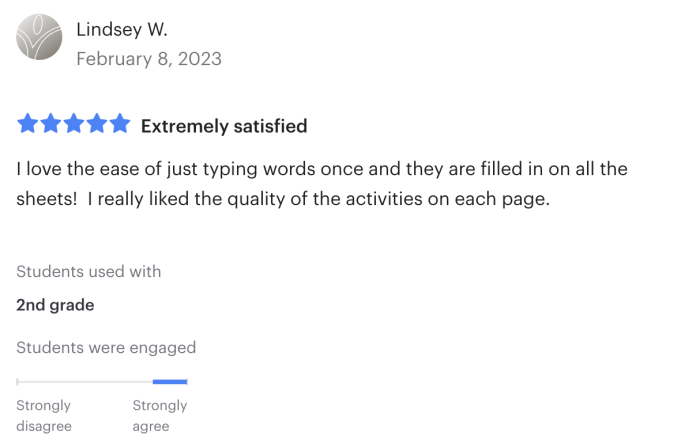Click the second blue rating star
The width and height of the screenshot is (700, 447).
[x=51, y=125]
